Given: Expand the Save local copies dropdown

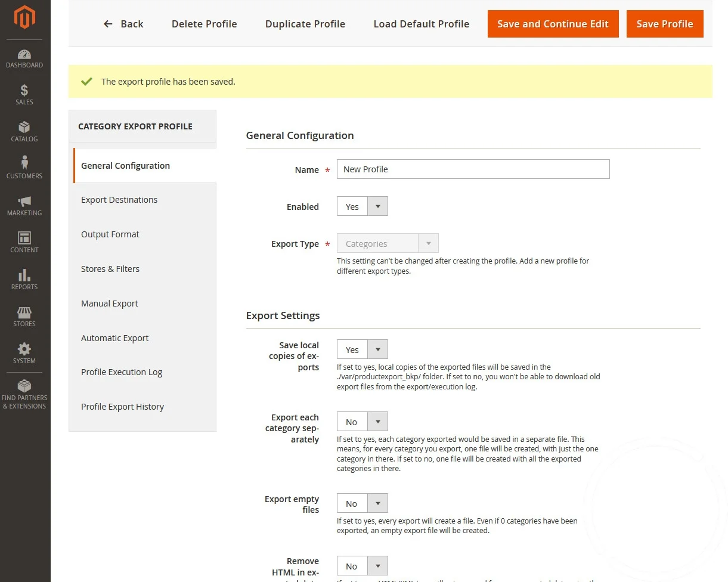Looking at the screenshot, I should 362,349.
